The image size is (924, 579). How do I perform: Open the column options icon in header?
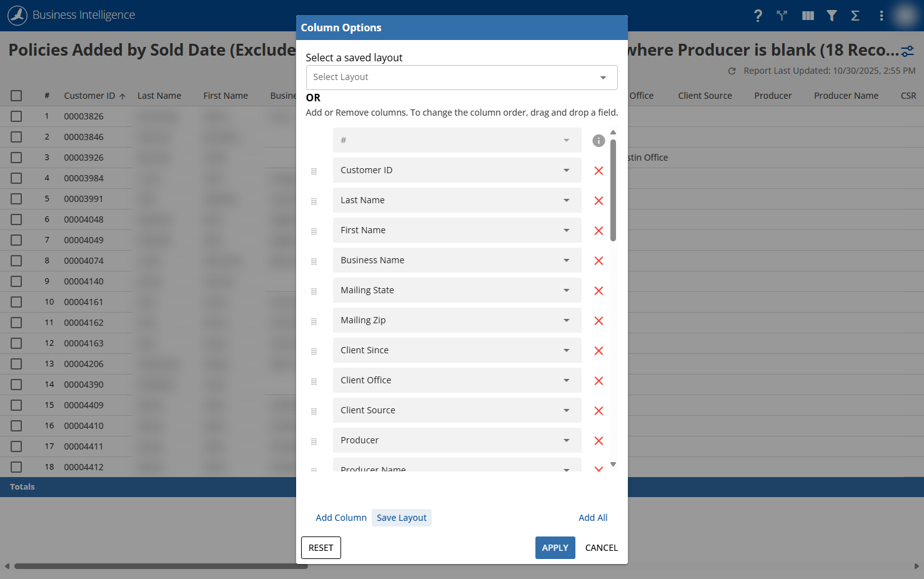[x=808, y=16]
